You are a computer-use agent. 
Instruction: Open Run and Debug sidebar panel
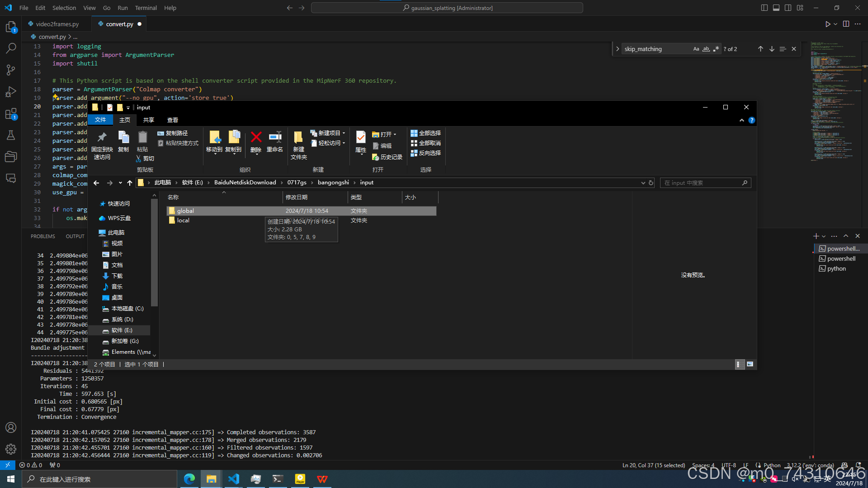11,92
